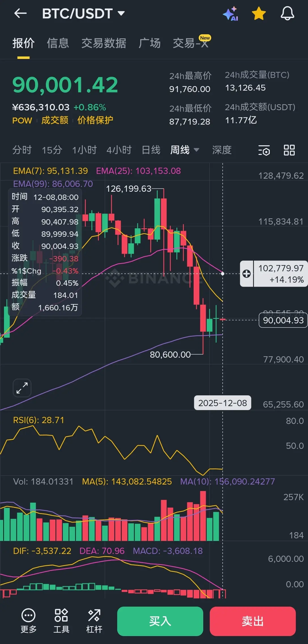The height and width of the screenshot is (644, 308).
Task: Open the Tools icon
Action: coord(61,621)
